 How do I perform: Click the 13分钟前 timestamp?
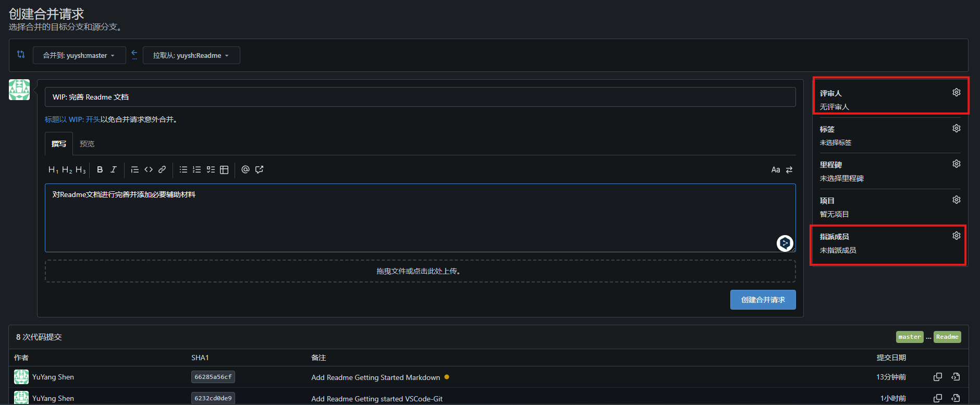pos(891,377)
